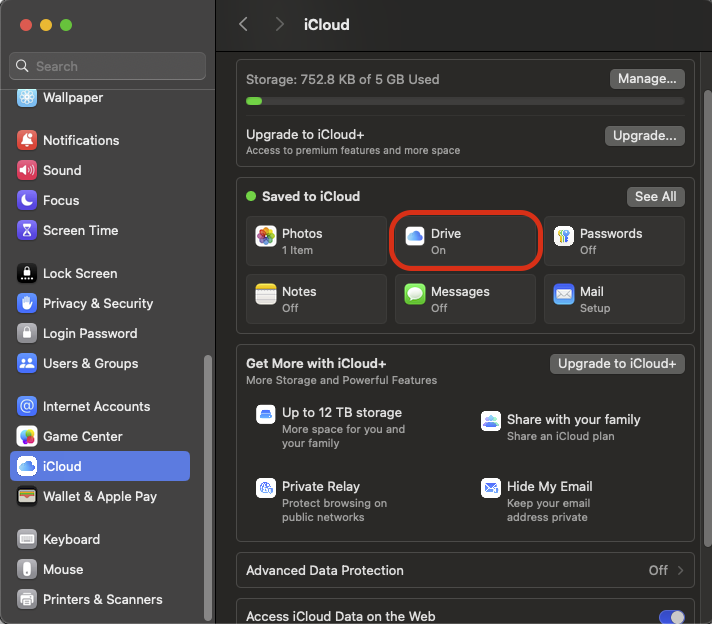The width and height of the screenshot is (712, 624).
Task: Open the Game Center icon
Action: pyautogui.click(x=27, y=436)
